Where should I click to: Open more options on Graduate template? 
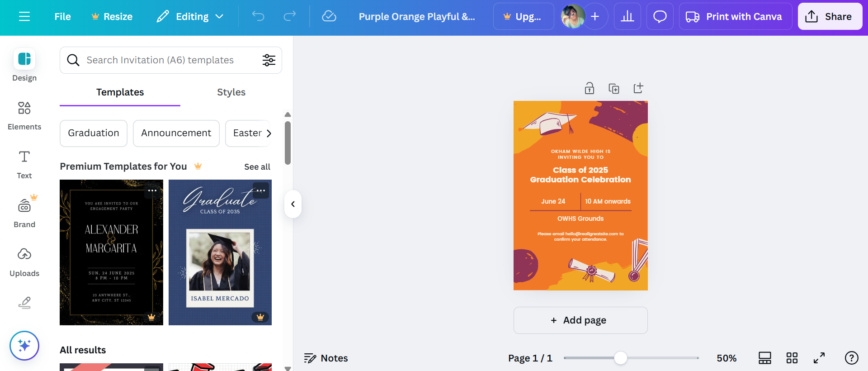tap(261, 190)
